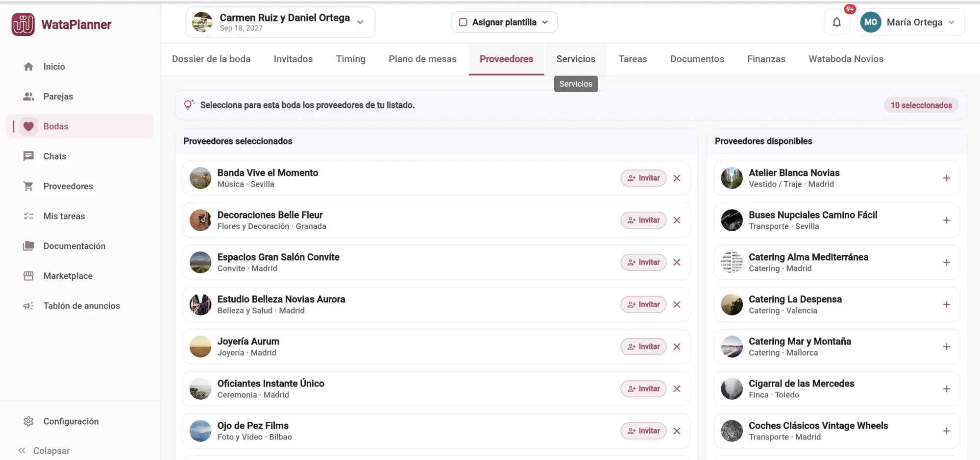Screen dimensions: 980x460
Task: Add Atelier Blanca Novias with plus icon
Action: [x=946, y=178]
